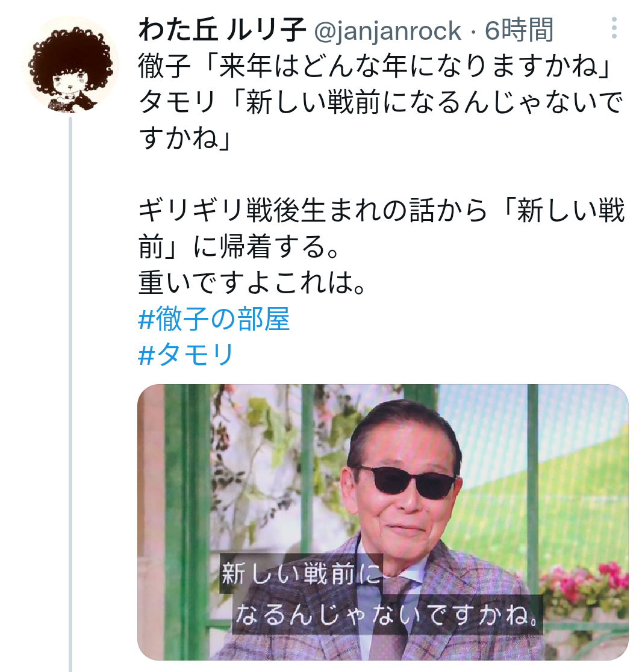The image size is (642, 672).
Task: Click the タモリ「新しい戦前に quote line
Action: click(x=381, y=102)
